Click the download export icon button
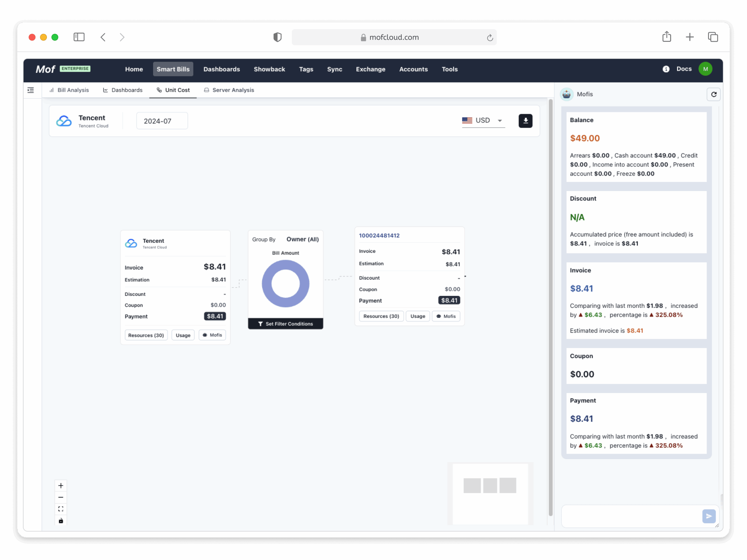This screenshot has width=747, height=560. point(525,121)
